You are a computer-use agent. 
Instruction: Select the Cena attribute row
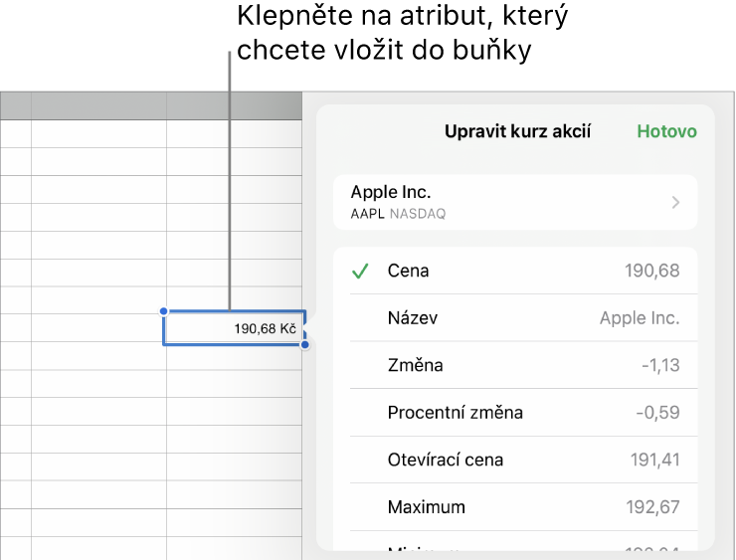pyautogui.click(x=515, y=271)
